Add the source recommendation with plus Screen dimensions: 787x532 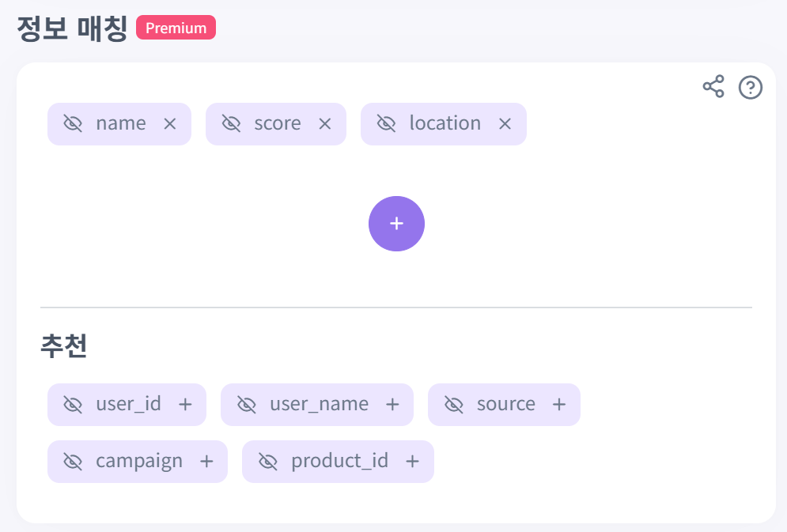pyautogui.click(x=559, y=404)
